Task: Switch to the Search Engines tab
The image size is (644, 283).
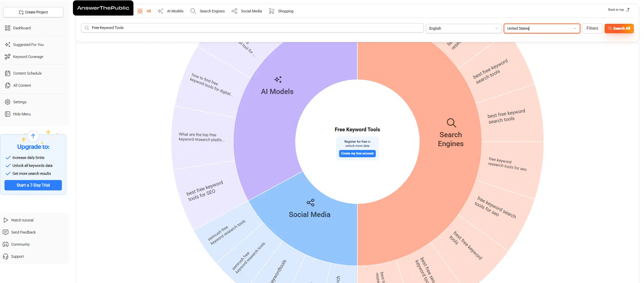Action: [208, 11]
